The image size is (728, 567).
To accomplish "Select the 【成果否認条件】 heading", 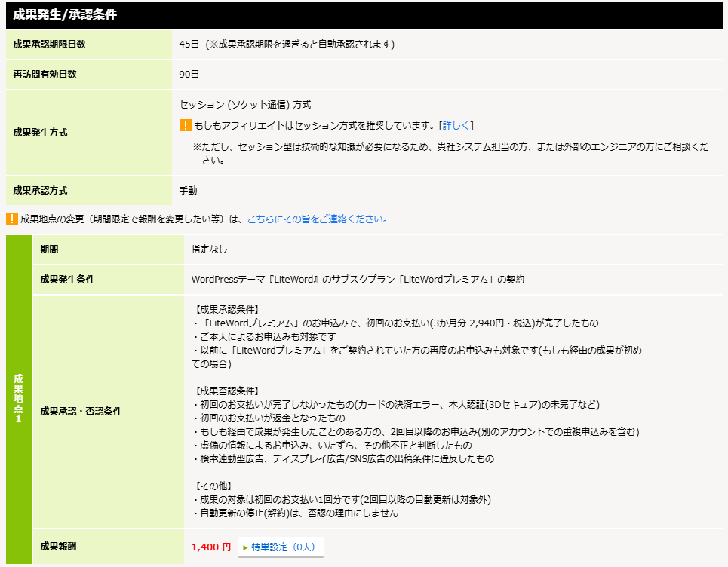I will tap(226, 391).
